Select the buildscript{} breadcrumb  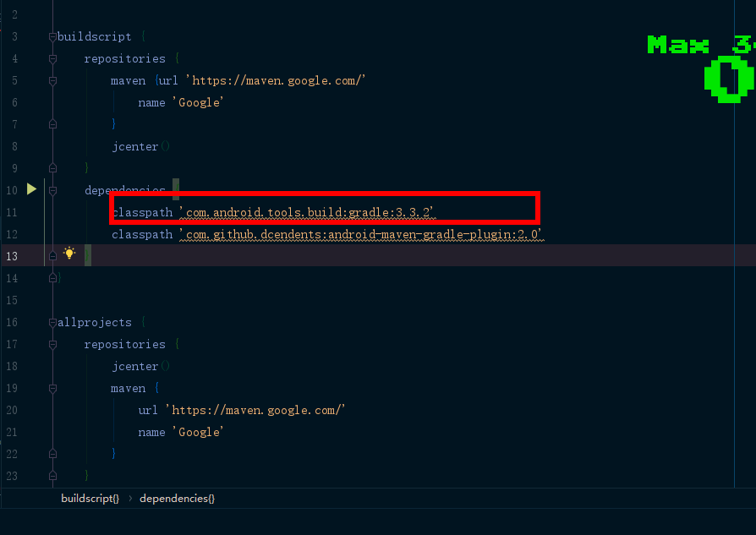point(90,499)
